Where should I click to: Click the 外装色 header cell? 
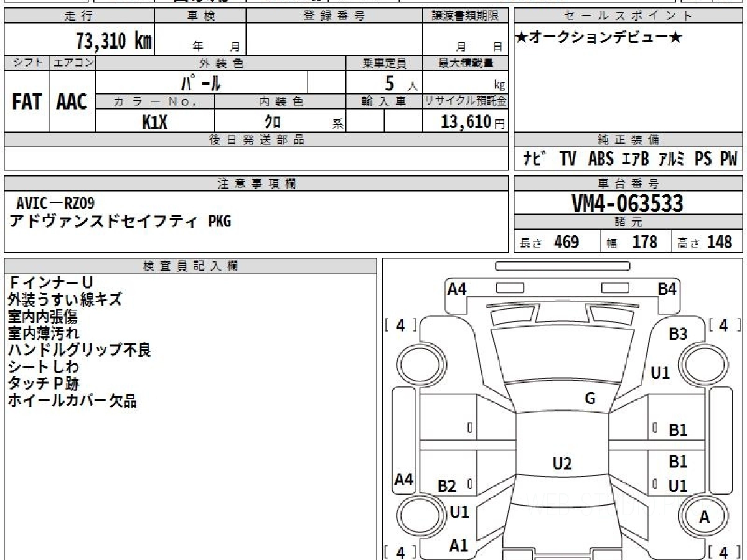221,62
